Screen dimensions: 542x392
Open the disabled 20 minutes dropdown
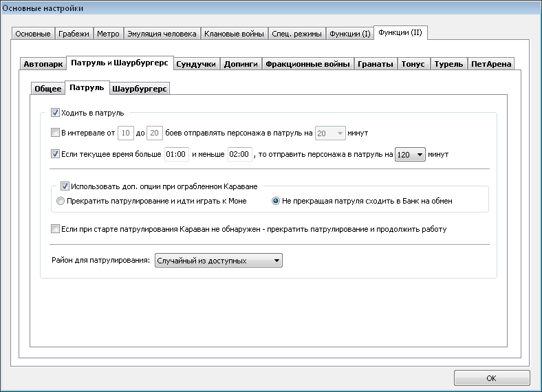tap(330, 133)
